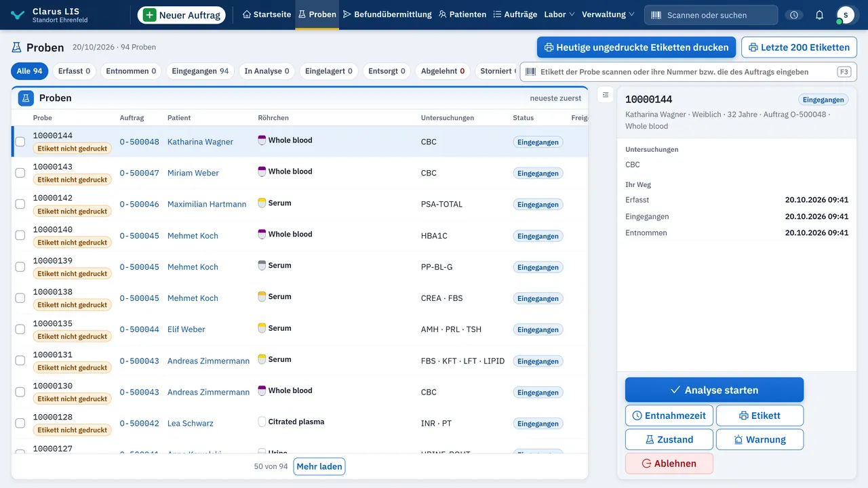
Task: Expand the Verwaltung dropdown menu
Action: tap(608, 14)
